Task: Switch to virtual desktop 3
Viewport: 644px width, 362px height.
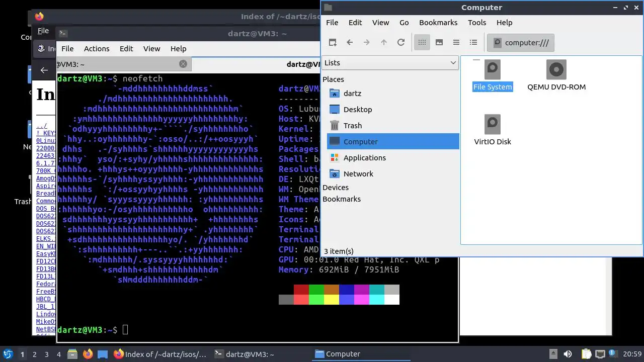Action: (46, 354)
